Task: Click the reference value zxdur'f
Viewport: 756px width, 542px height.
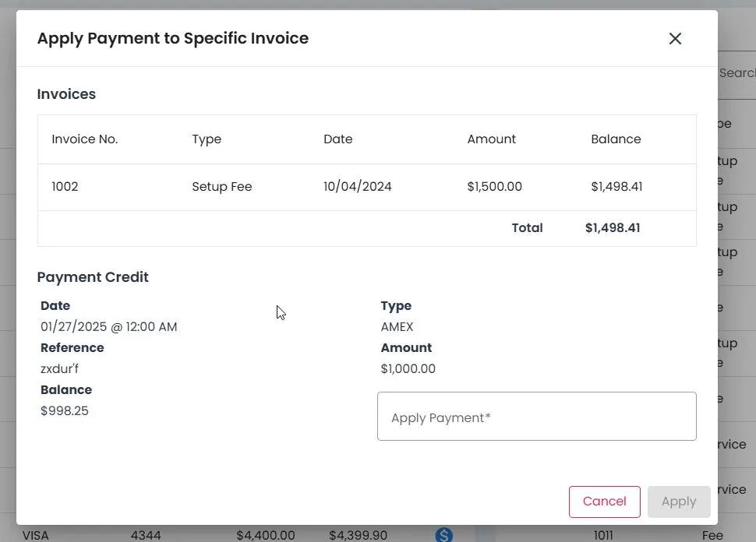Action: [59, 369]
